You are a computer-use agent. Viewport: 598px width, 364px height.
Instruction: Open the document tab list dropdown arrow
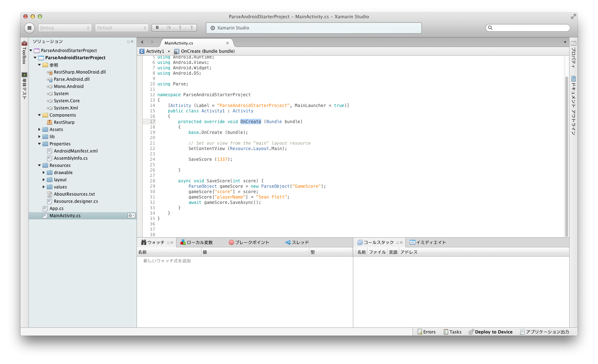click(565, 42)
